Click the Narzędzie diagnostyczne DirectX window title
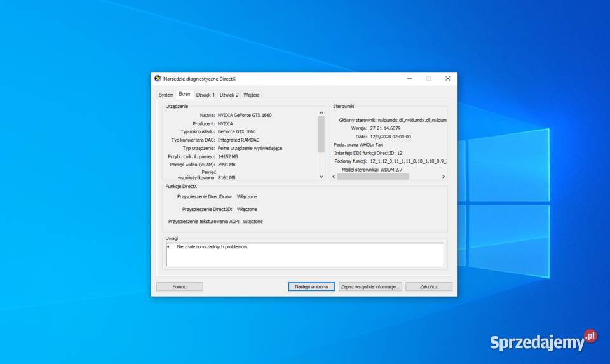The width and height of the screenshot is (610, 364). pyautogui.click(x=199, y=79)
